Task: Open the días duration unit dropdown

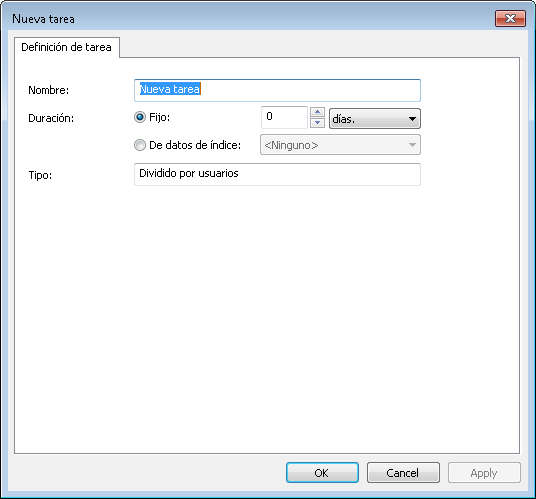Action: [x=375, y=119]
